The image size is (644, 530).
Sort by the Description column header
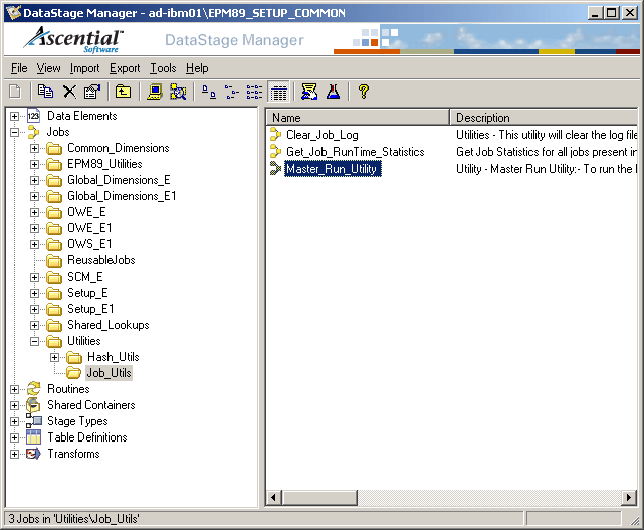[x=543, y=118]
